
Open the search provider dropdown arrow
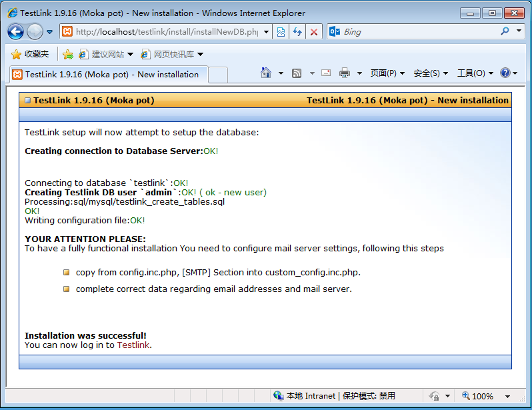pos(519,31)
